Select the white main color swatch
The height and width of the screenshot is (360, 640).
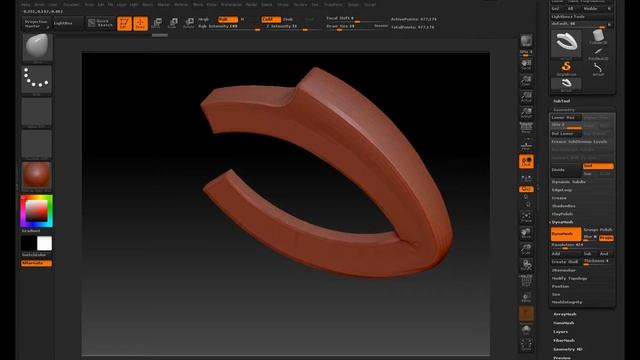coord(44,244)
